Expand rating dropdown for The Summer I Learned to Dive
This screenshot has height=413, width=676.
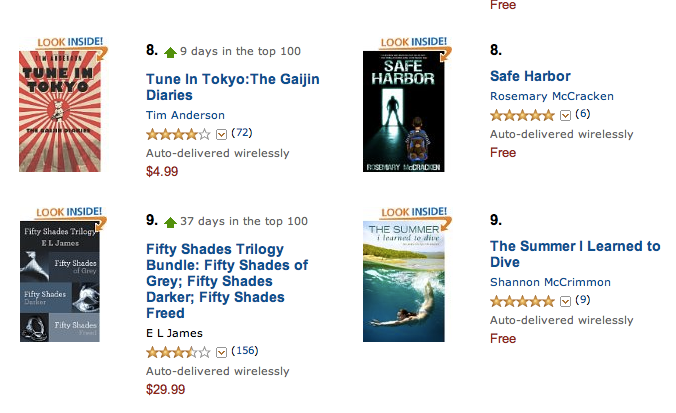pos(565,301)
